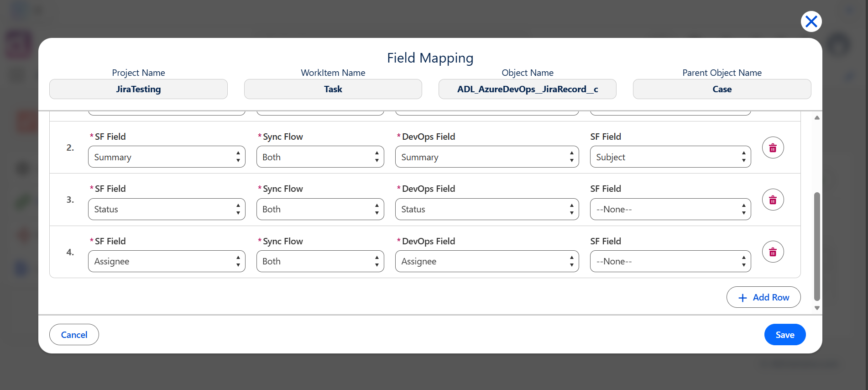868x390 pixels.
Task: Click the plus icon in Add Row
Action: point(743,298)
